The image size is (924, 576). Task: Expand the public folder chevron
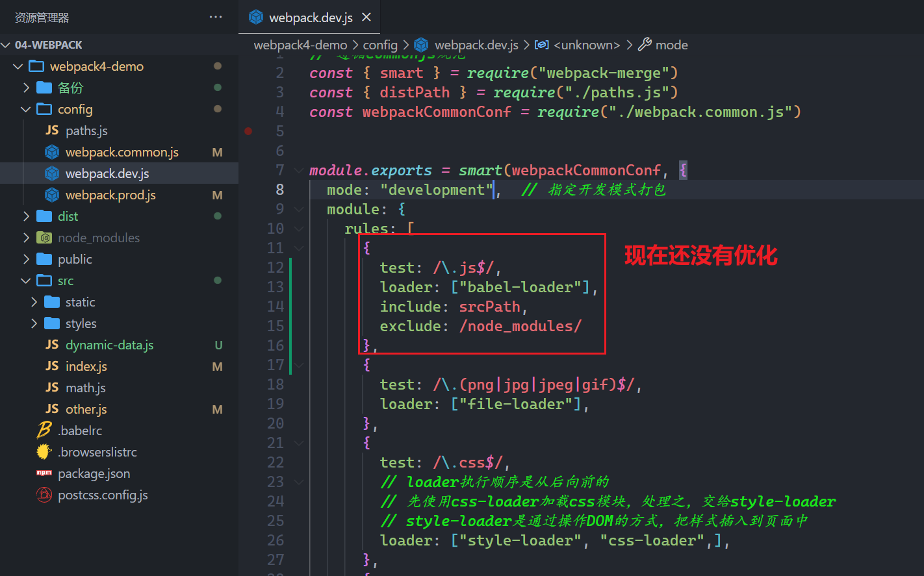26,259
